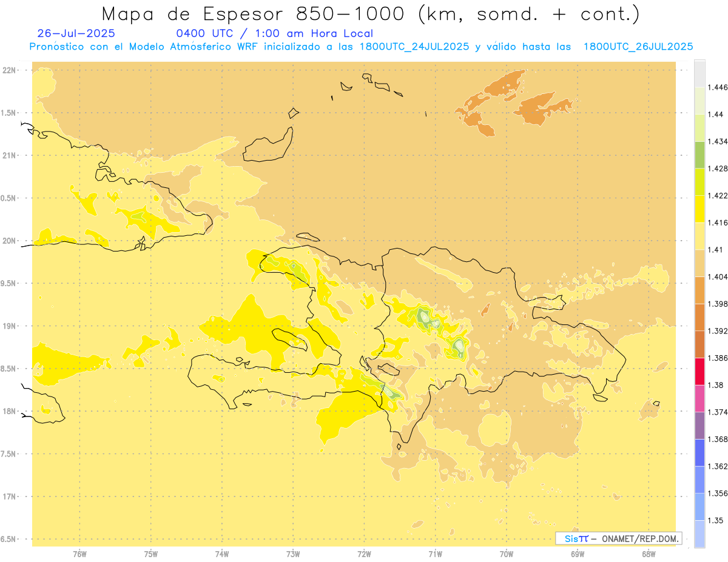The image size is (728, 562).
Task: Click the longitude label '74W'
Action: (222, 554)
